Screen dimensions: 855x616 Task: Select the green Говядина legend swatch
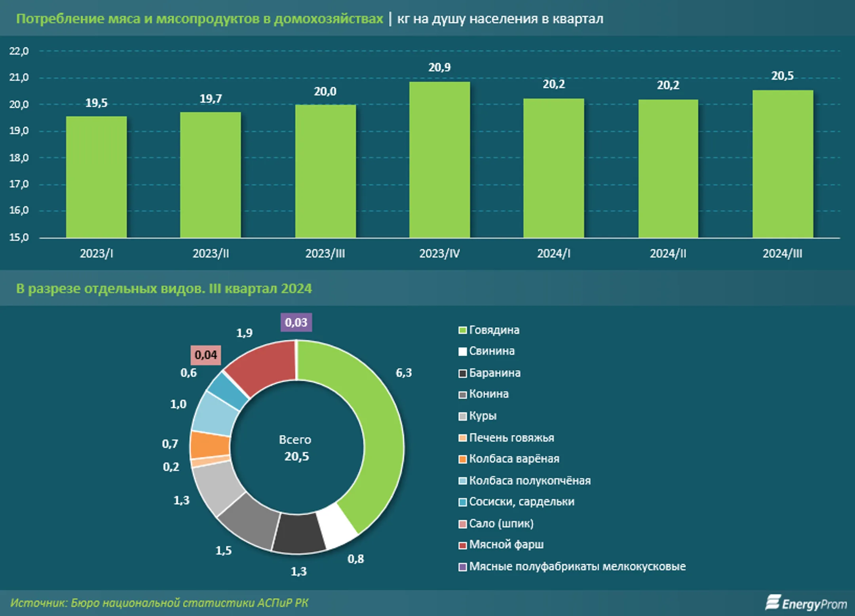click(462, 330)
